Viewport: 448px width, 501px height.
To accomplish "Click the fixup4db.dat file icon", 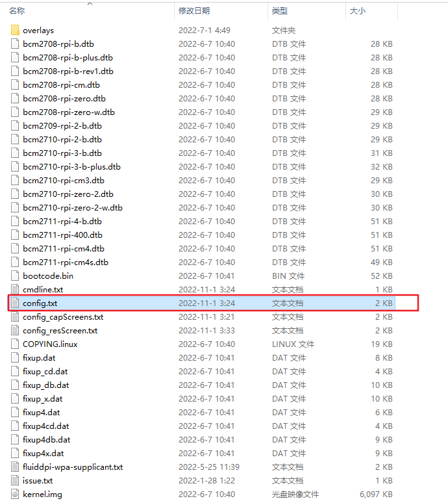I will pyautogui.click(x=15, y=440).
